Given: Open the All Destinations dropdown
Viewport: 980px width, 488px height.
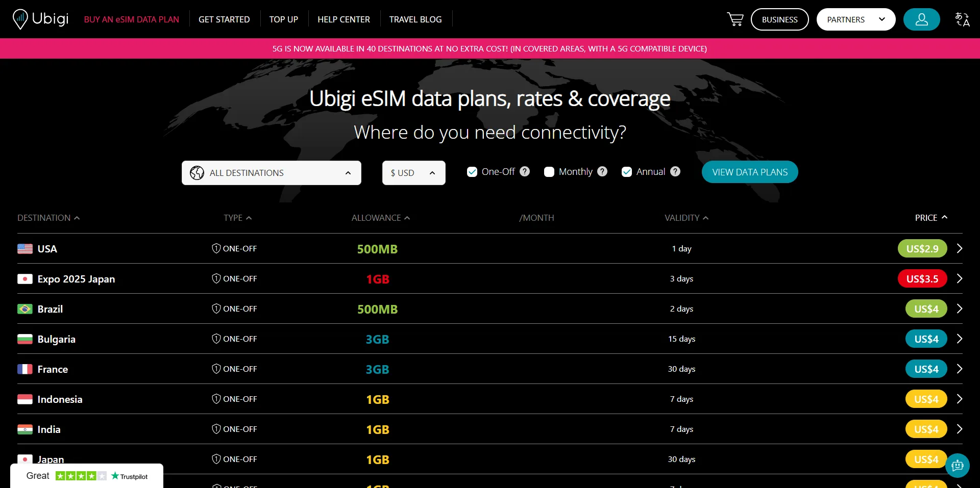Looking at the screenshot, I should coord(272,173).
